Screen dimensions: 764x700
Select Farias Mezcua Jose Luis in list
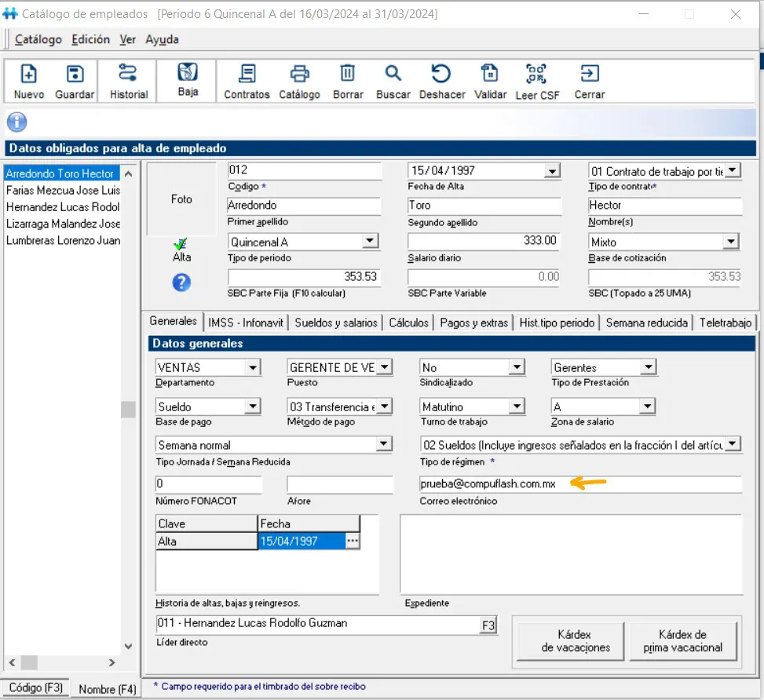(x=63, y=190)
